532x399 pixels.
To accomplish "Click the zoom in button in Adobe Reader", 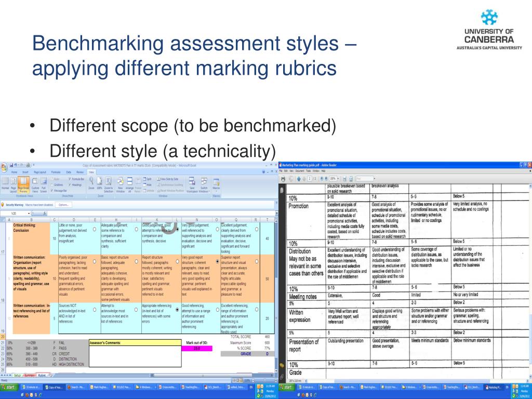I will [326, 179].
